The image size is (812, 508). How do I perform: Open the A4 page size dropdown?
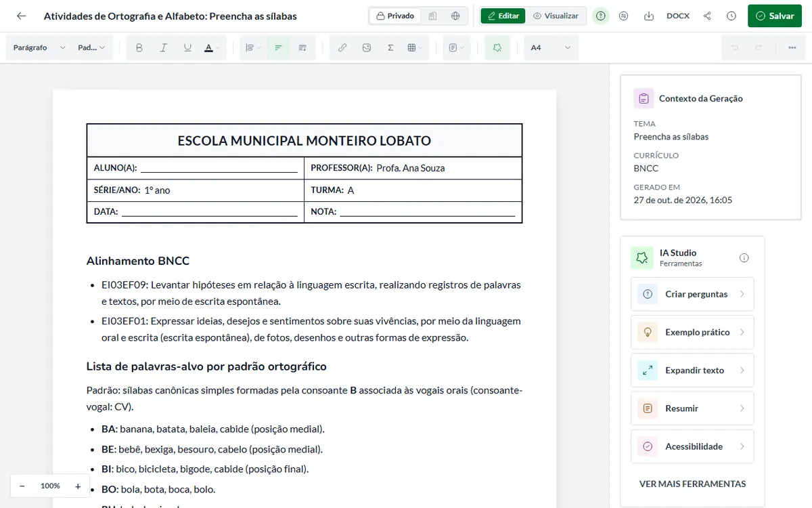(x=551, y=47)
